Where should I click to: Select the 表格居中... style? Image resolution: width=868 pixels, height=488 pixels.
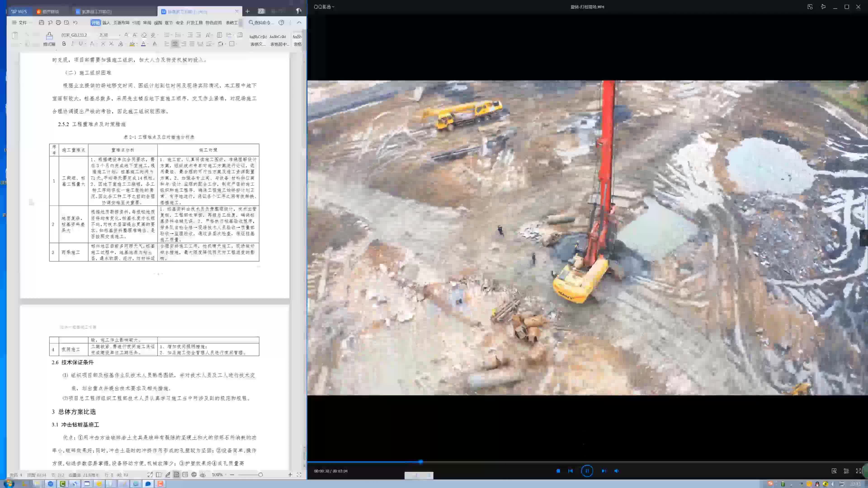click(x=279, y=40)
